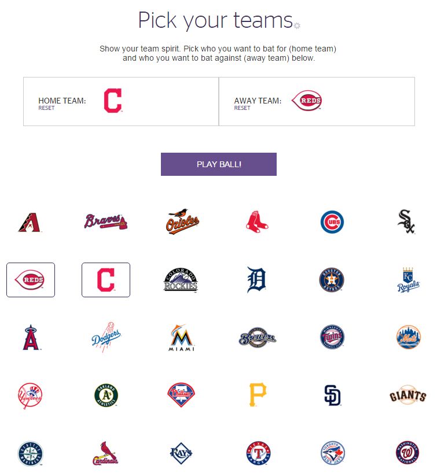The image size is (448, 476).
Task: Select the Kansas City Royals logo
Action: pos(408,280)
